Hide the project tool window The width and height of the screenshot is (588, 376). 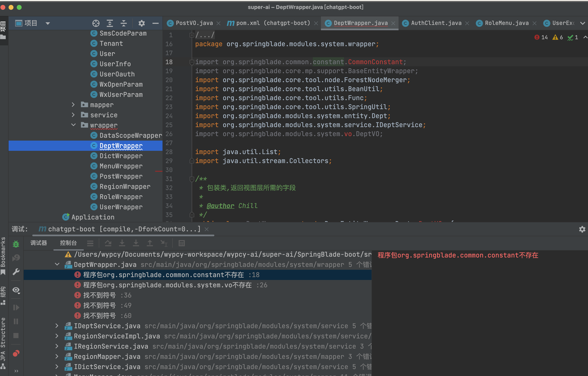(x=156, y=23)
